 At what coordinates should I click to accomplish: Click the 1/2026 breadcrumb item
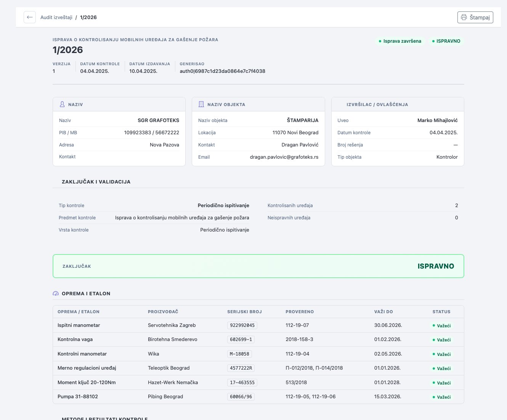click(x=88, y=17)
